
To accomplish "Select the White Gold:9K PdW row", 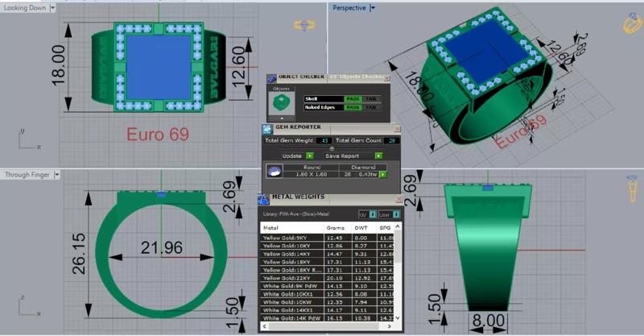I will [327, 286].
